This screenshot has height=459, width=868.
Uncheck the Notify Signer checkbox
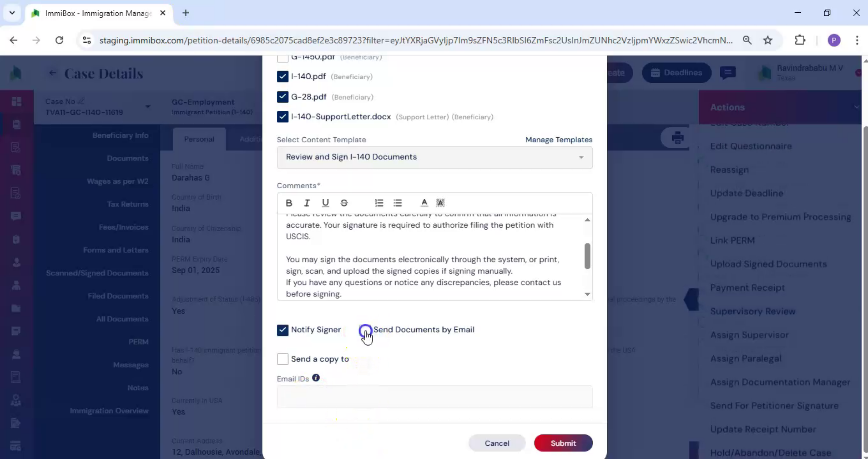pyautogui.click(x=282, y=330)
